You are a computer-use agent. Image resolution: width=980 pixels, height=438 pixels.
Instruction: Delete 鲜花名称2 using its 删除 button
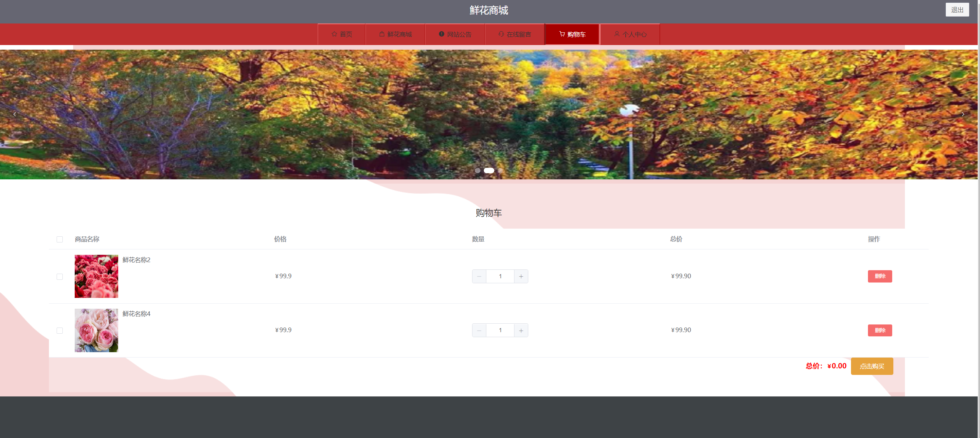point(879,276)
